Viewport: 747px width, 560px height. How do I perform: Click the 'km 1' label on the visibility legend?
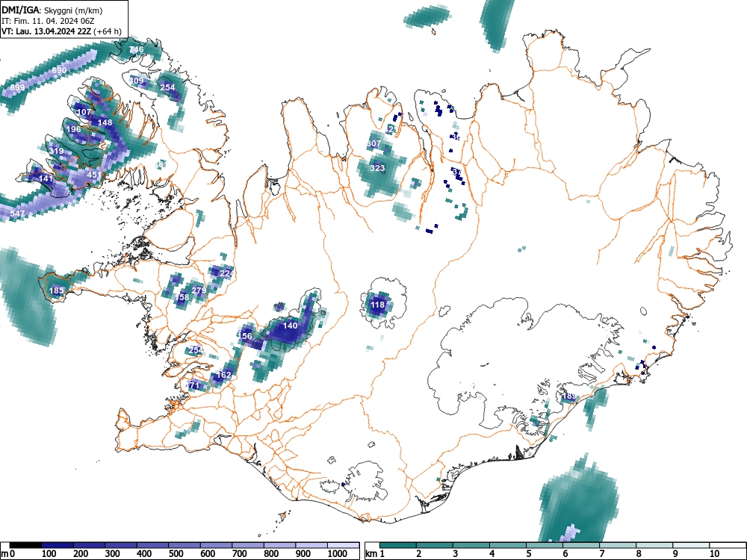tap(375, 554)
